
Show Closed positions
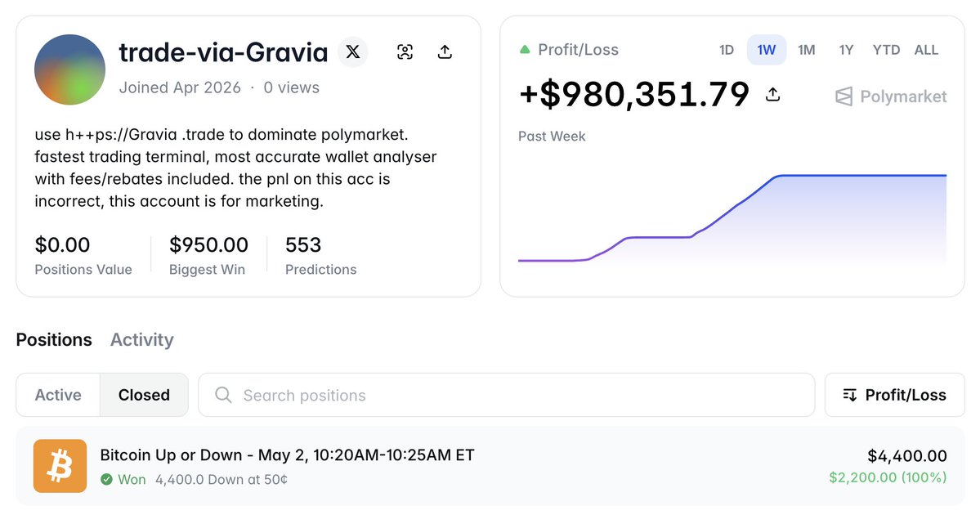[144, 395]
